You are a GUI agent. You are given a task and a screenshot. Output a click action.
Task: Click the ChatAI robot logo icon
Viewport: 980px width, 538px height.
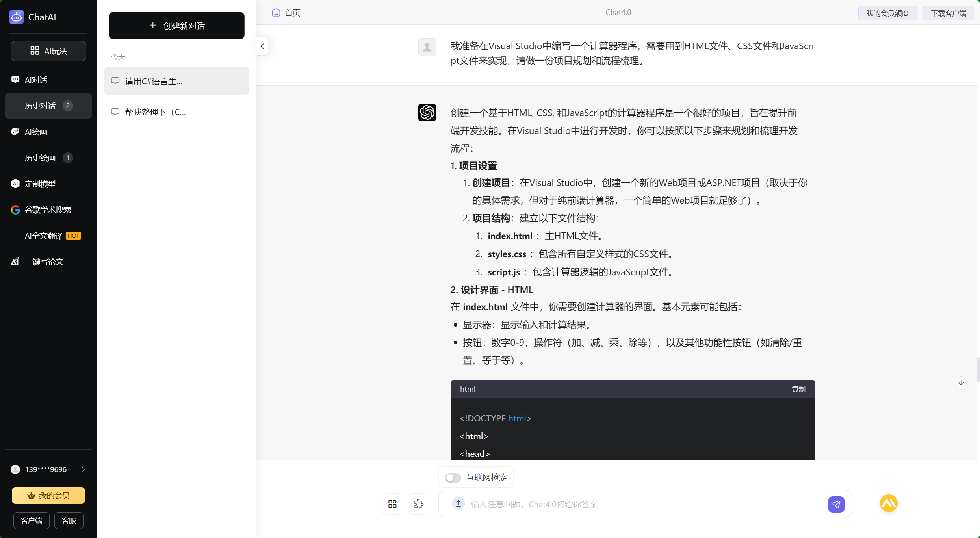pyautogui.click(x=17, y=17)
